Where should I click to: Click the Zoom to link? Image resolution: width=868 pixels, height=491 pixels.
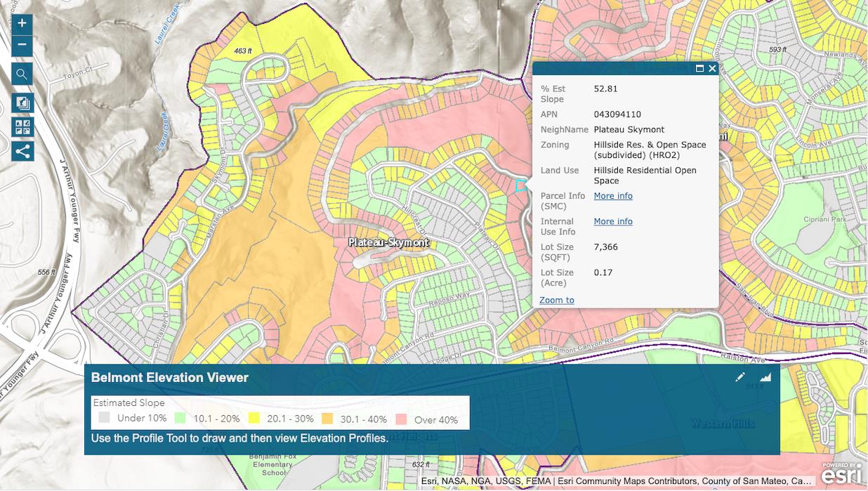pos(557,300)
